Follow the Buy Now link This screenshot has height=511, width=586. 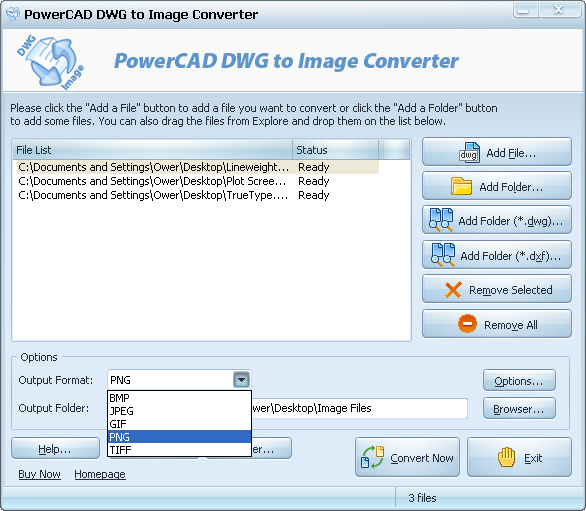point(39,474)
